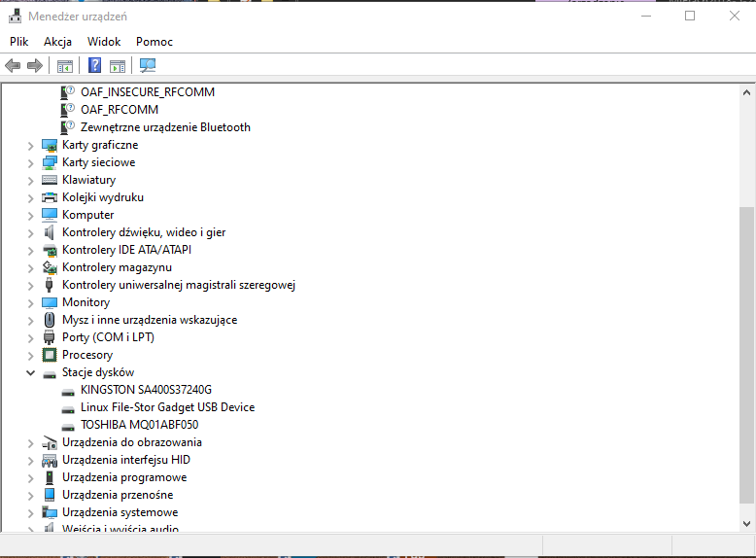The height and width of the screenshot is (558, 756).
Task: Click the vertical scrollbar down arrow
Action: coord(746,524)
